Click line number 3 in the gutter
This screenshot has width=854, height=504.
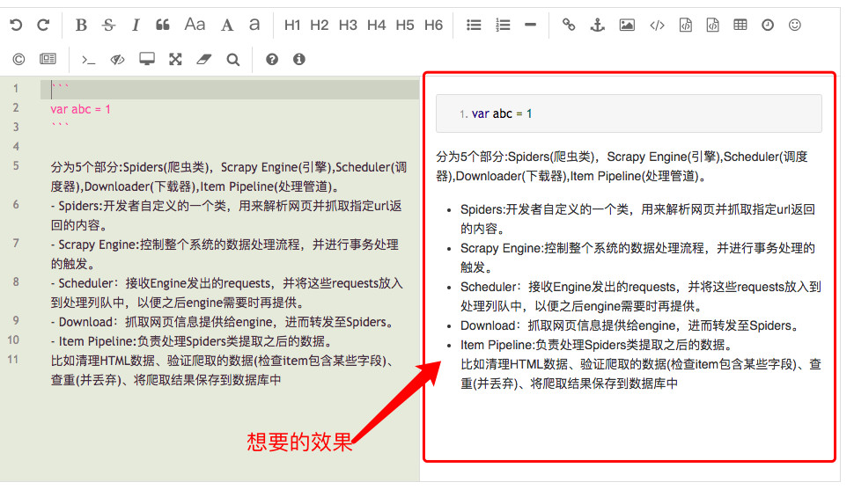(16, 128)
